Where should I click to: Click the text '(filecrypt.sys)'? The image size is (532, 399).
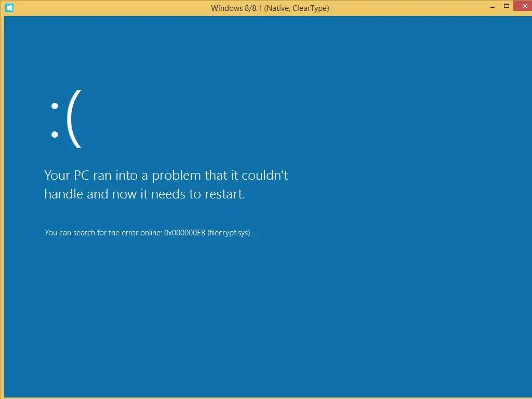(229, 233)
